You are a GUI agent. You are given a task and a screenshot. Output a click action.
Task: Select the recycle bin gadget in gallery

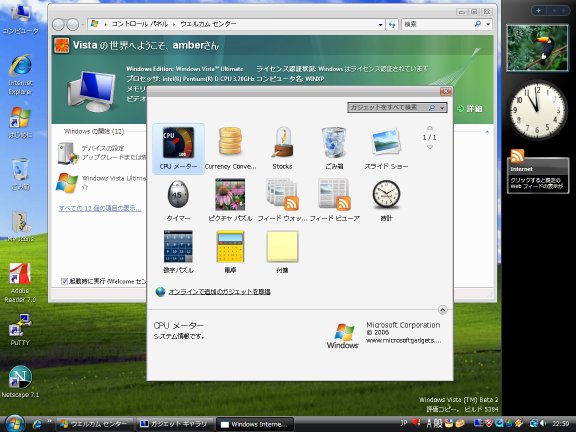click(334, 149)
